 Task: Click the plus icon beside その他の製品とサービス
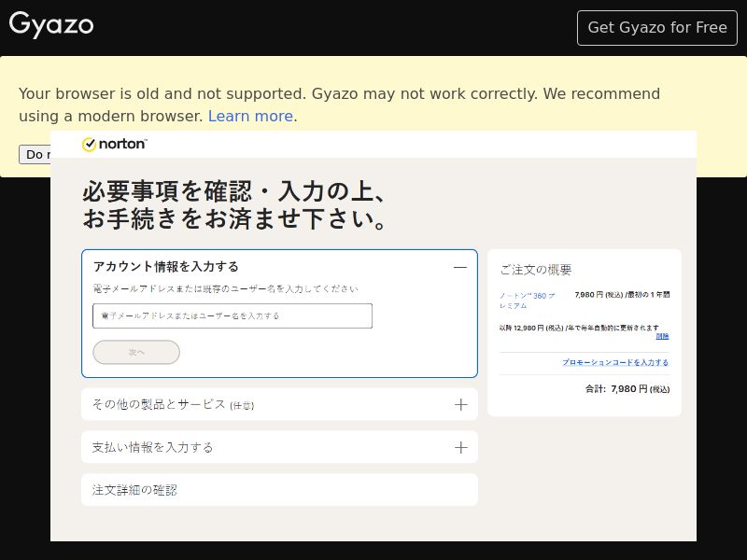click(460, 404)
